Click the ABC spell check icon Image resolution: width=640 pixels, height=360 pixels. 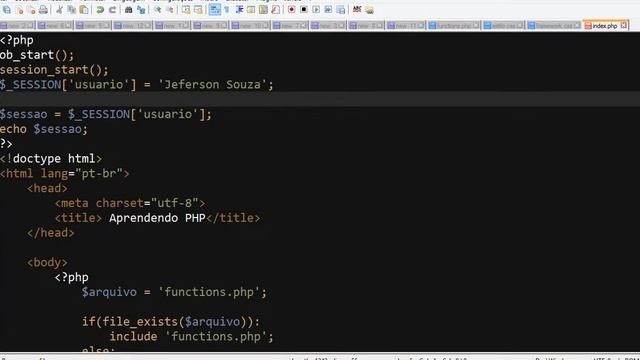[357, 10]
